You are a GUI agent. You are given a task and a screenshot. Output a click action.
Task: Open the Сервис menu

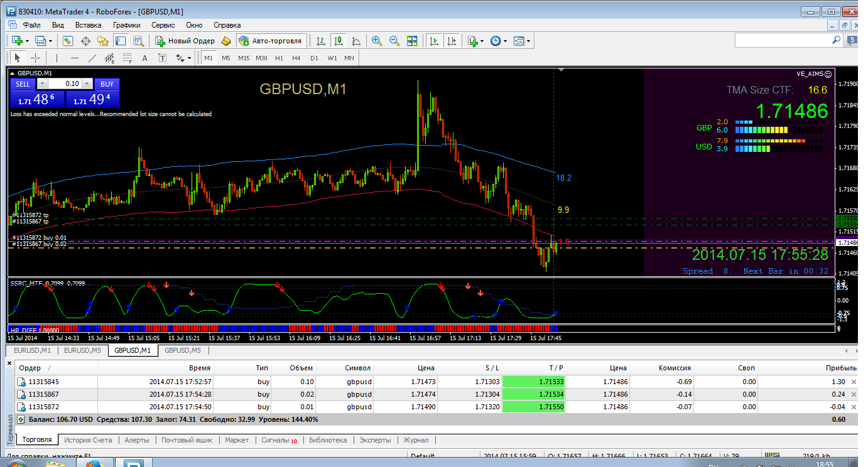coord(163,25)
